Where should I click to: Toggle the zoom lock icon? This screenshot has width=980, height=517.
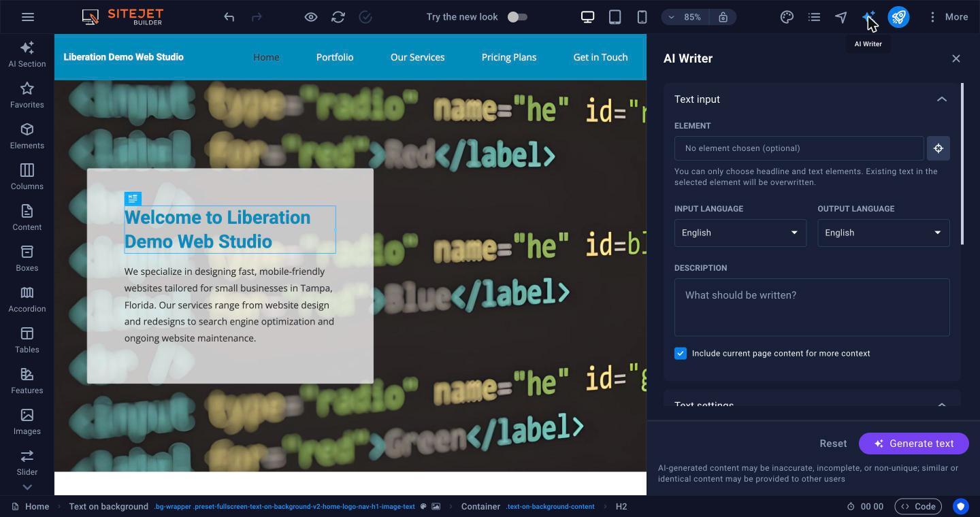point(723,17)
